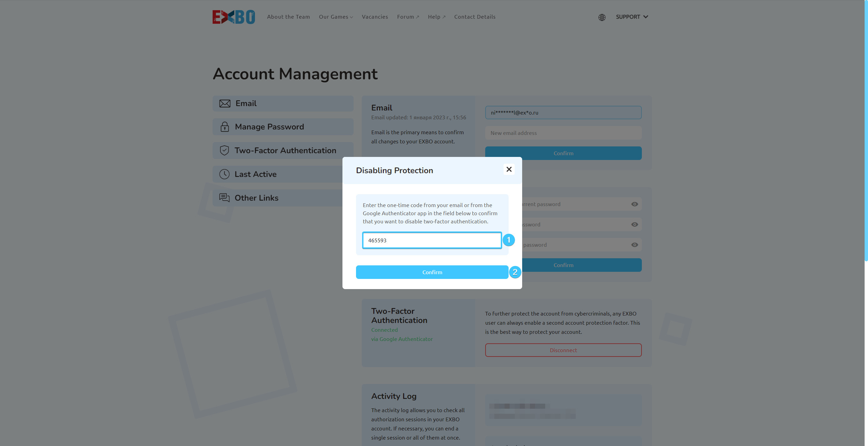
Task: Click the Manage Password lock icon
Action: click(x=224, y=127)
